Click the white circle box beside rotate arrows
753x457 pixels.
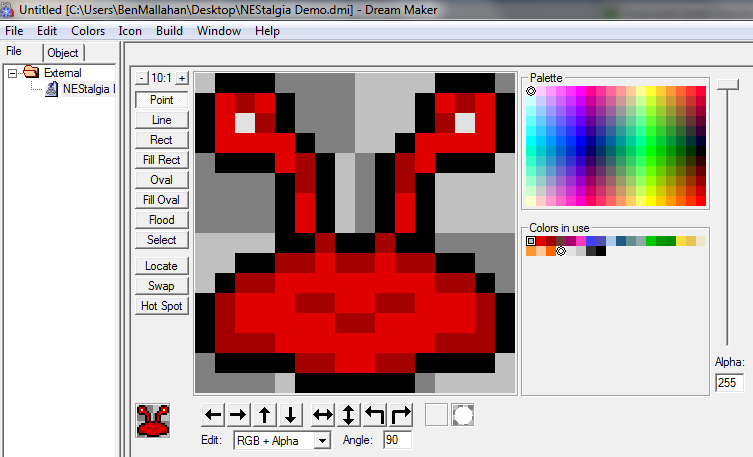pos(462,415)
